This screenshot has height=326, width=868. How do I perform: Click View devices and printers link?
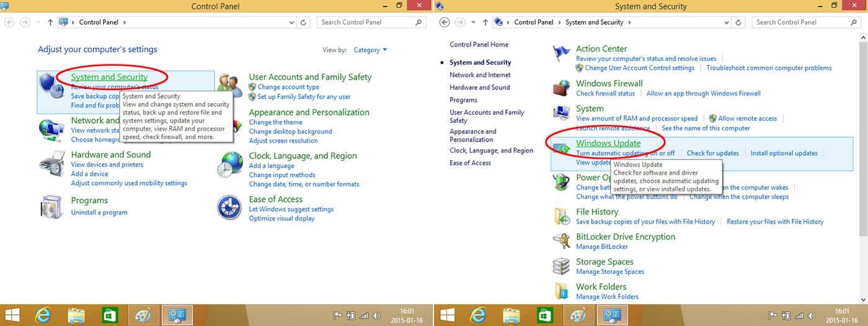tap(107, 165)
